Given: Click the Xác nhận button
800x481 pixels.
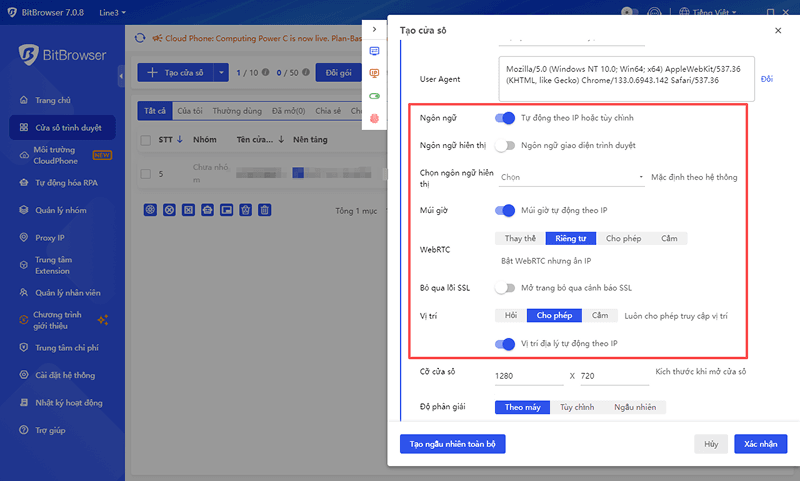Looking at the screenshot, I should (x=760, y=443).
